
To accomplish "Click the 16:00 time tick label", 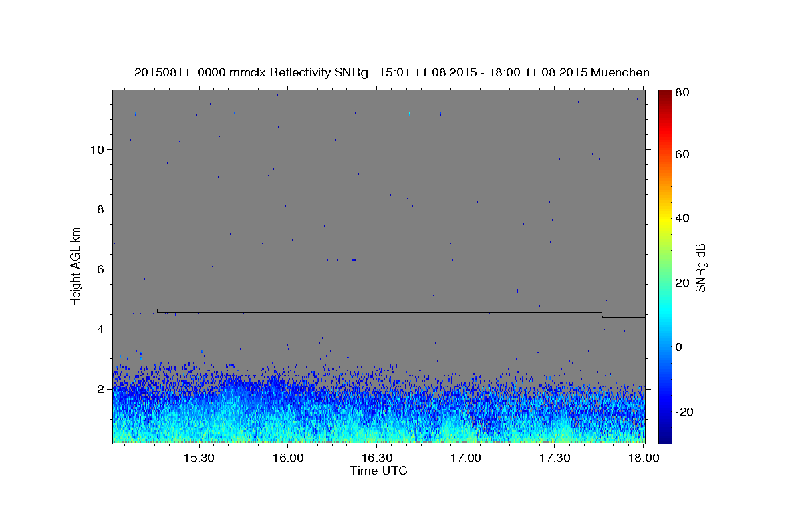I will [288, 458].
